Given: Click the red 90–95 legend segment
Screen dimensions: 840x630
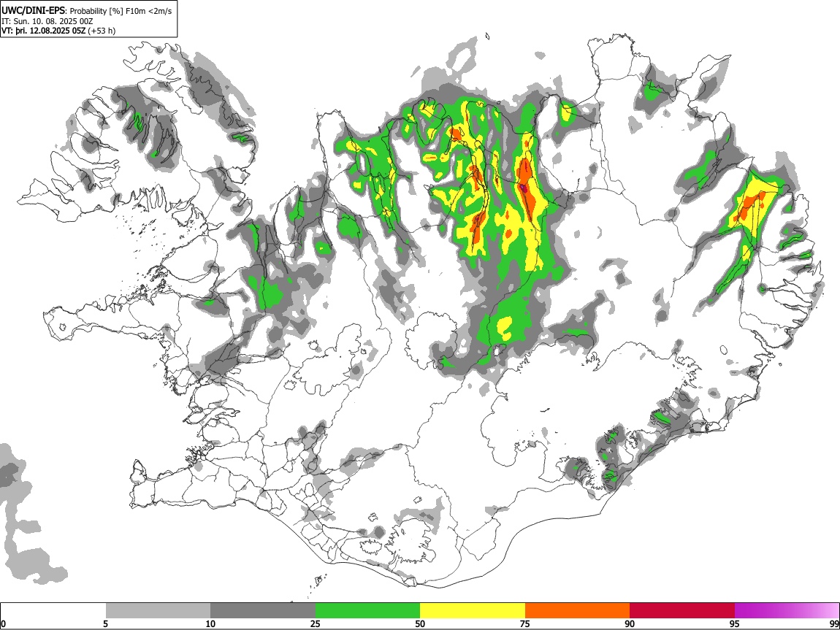Looking at the screenshot, I should [x=682, y=611].
